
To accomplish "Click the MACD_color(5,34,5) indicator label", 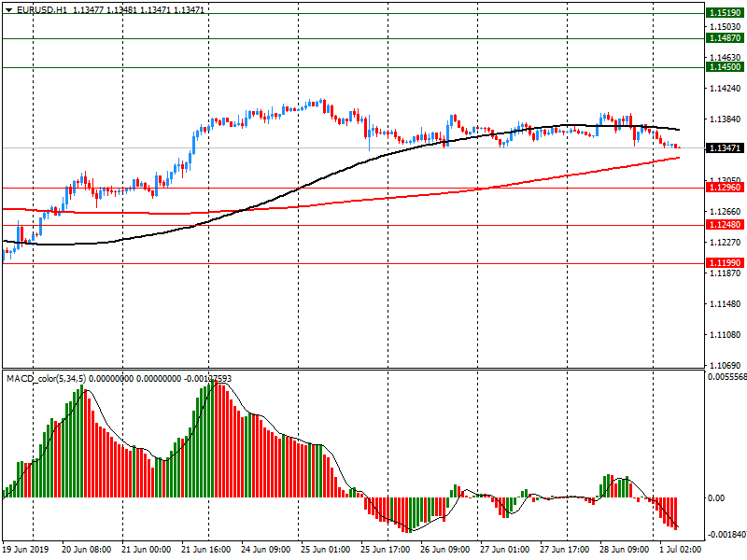I will tap(46, 379).
